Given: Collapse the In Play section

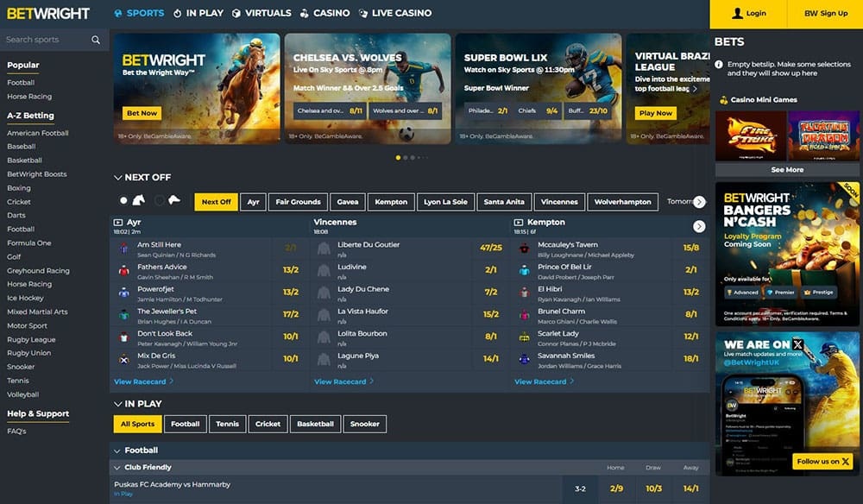Looking at the screenshot, I should click(x=117, y=404).
